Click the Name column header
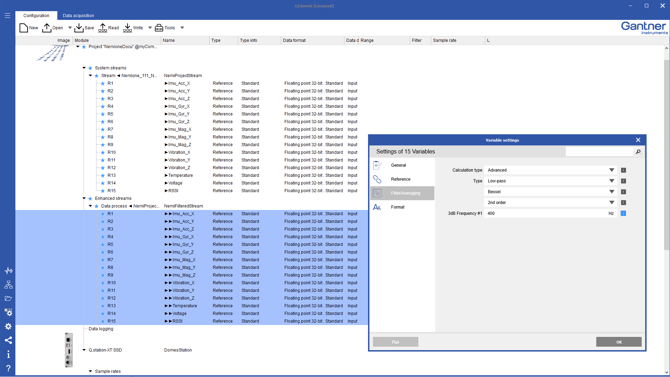Image resolution: width=670 pixels, height=377 pixels. tap(185, 40)
